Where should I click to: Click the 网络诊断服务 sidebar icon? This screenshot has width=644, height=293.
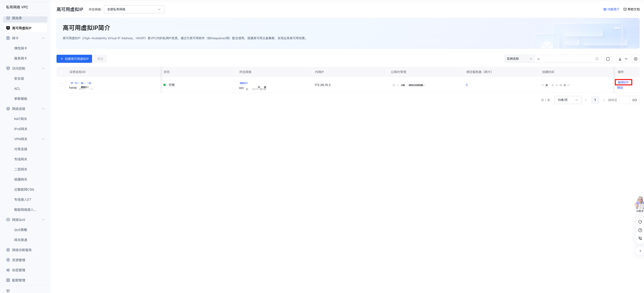click(x=8, y=250)
